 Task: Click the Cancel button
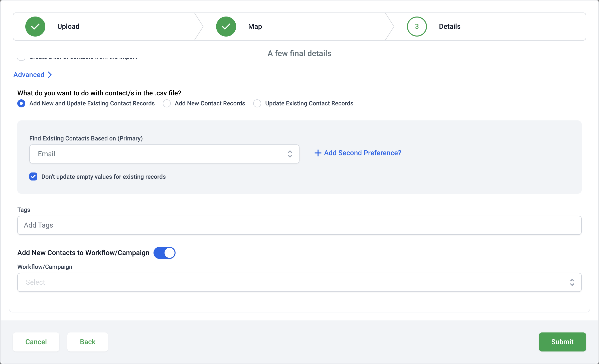click(x=36, y=342)
